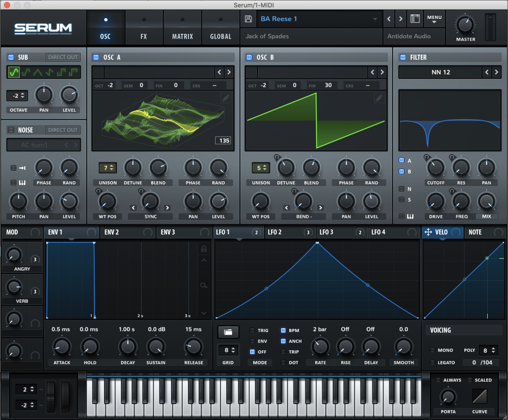Click the save preset floppy disk icon
This screenshot has height=420, width=508.
click(x=249, y=19)
